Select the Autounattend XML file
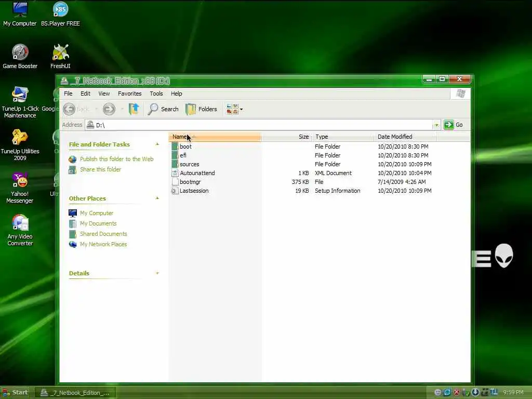Image resolution: width=532 pixels, height=399 pixels. tap(197, 173)
